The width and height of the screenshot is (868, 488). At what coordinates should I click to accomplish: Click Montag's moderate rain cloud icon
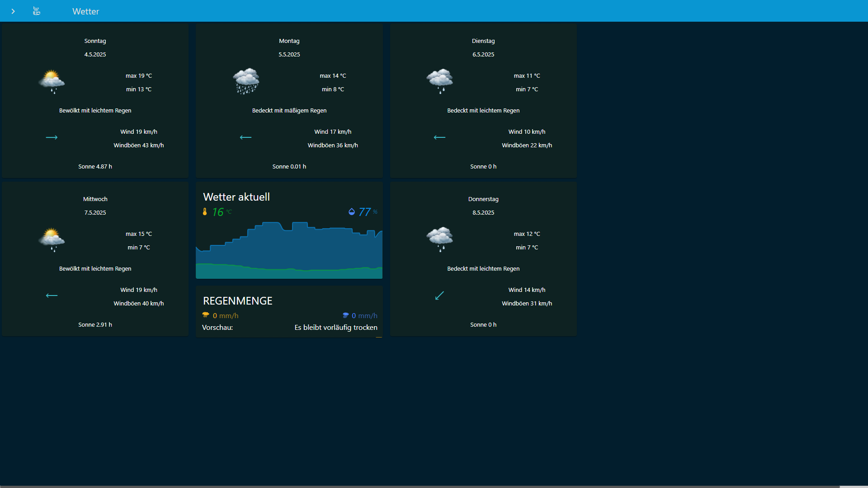246,82
